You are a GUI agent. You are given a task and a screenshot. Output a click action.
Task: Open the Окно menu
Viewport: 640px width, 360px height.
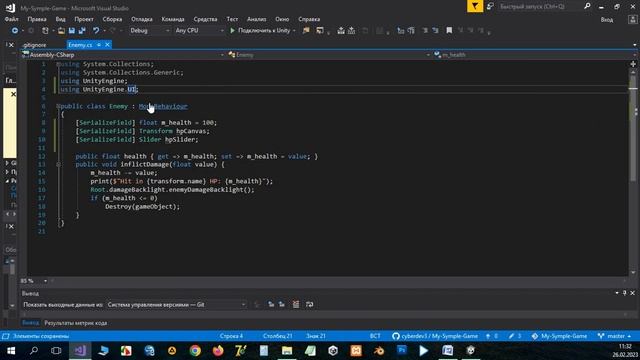[282, 19]
